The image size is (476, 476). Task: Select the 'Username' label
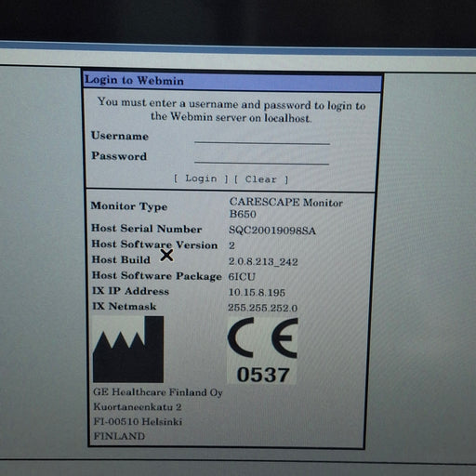coord(120,136)
